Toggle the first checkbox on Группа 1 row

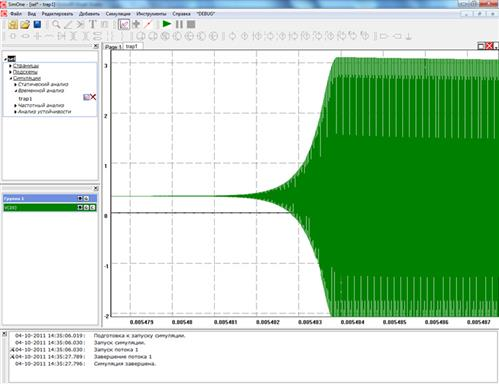80,198
